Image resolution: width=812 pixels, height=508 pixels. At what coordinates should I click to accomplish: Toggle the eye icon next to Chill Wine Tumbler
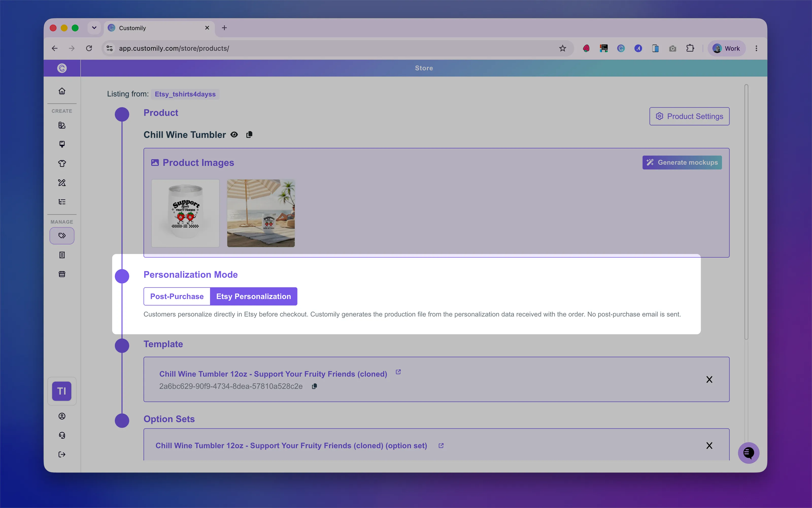coord(234,134)
